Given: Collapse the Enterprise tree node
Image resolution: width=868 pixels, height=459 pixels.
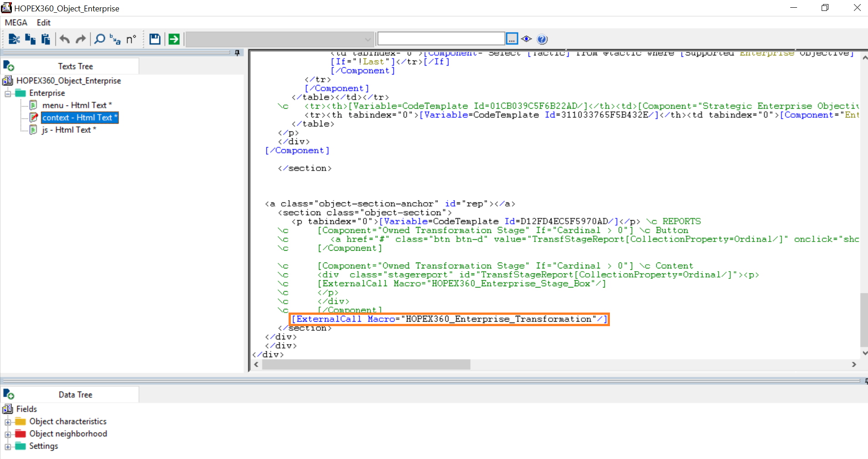Looking at the screenshot, I should pos(7,93).
